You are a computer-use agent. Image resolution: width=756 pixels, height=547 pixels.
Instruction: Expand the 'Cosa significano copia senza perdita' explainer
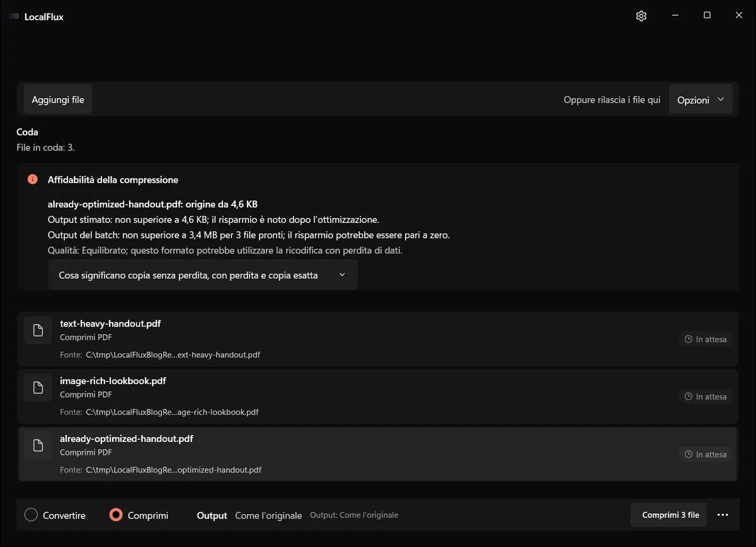(x=203, y=275)
